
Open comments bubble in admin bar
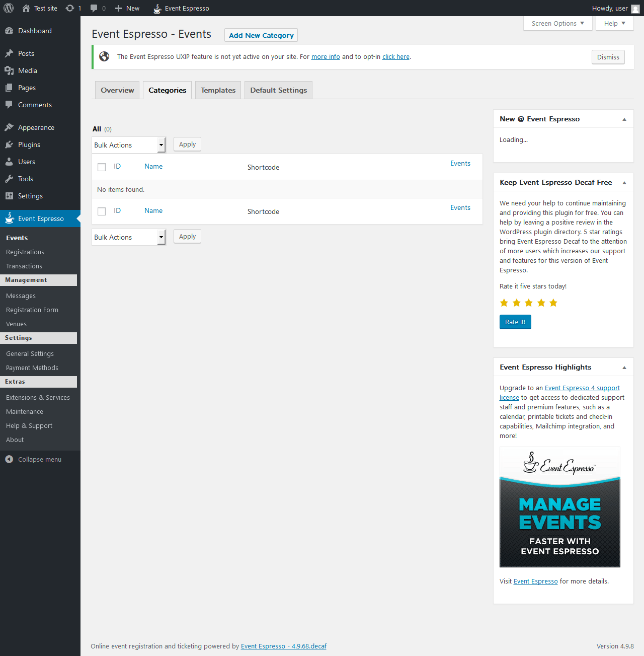coord(94,8)
